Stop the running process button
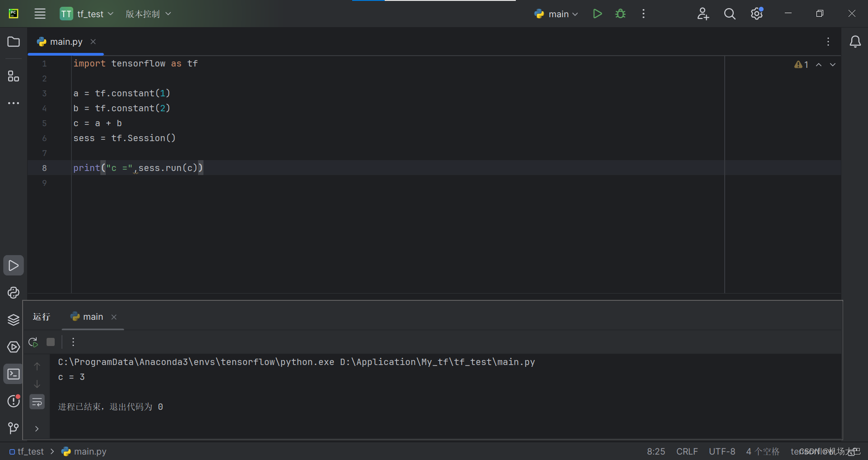 pos(51,342)
